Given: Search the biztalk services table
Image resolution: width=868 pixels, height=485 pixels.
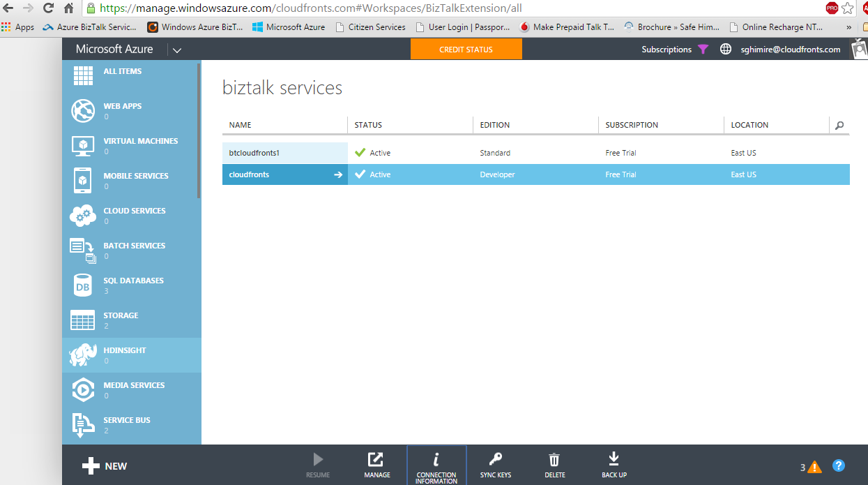Looking at the screenshot, I should 839,126.
